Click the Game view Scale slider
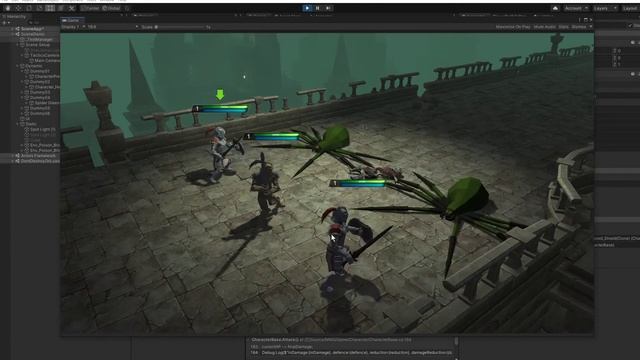Image resolution: width=640 pixels, height=360 pixels. [x=180, y=27]
